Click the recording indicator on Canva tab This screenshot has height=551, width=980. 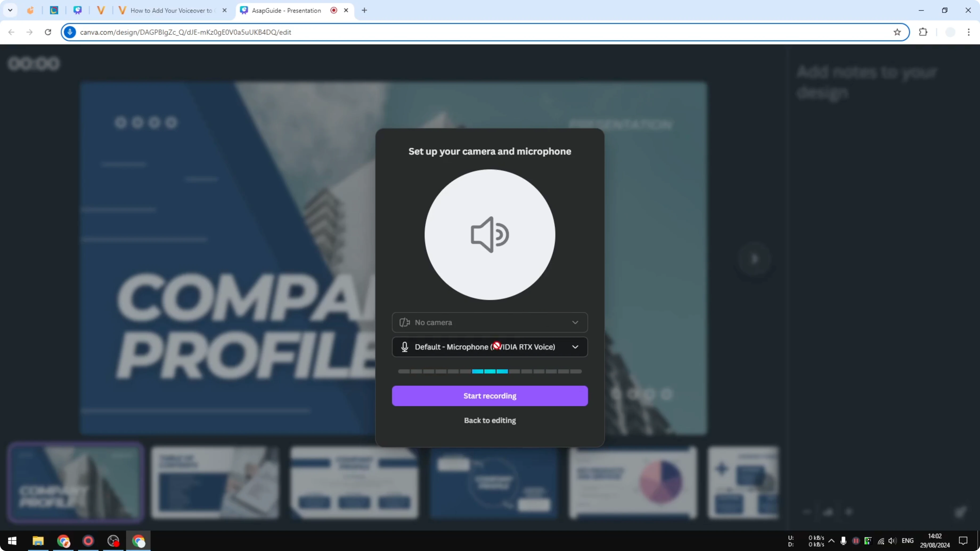coord(334,10)
